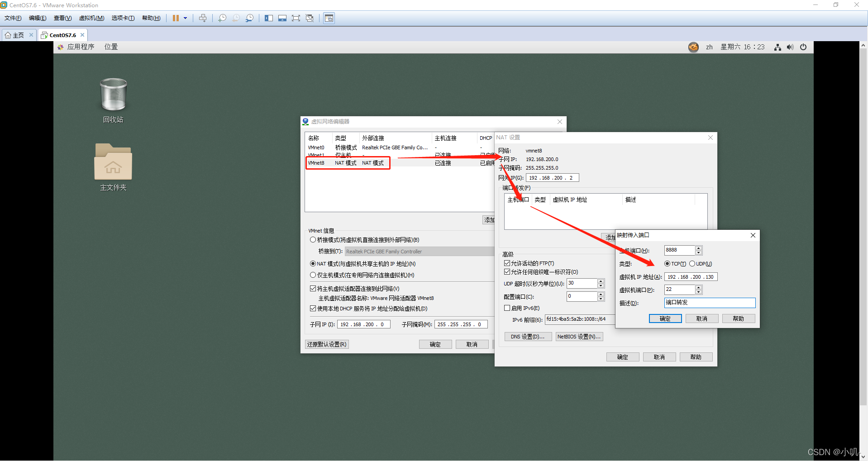Close the 映射传入端口 dialog
The image size is (868, 461).
pyautogui.click(x=753, y=235)
